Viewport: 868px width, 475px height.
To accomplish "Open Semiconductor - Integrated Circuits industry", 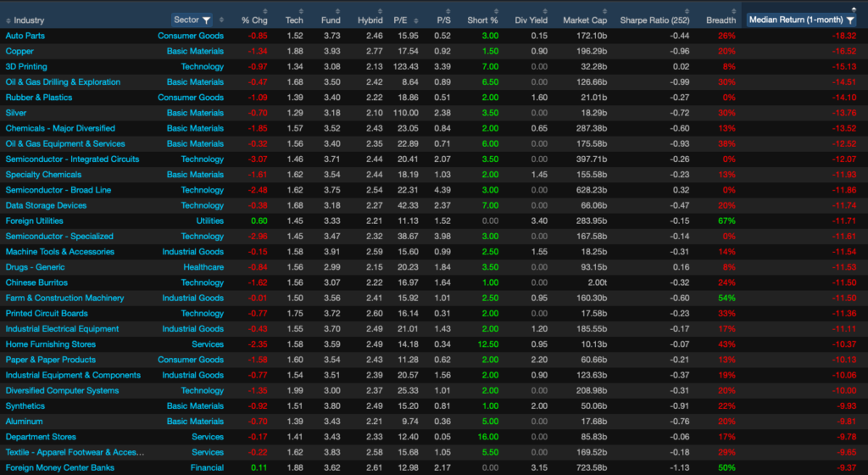I will 73,159.
